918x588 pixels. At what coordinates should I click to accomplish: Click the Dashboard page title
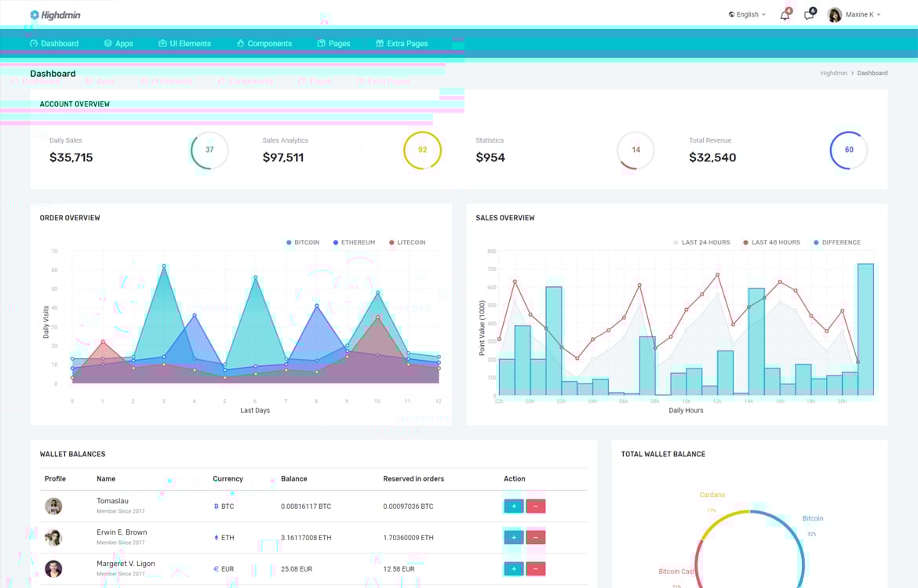[x=53, y=74]
